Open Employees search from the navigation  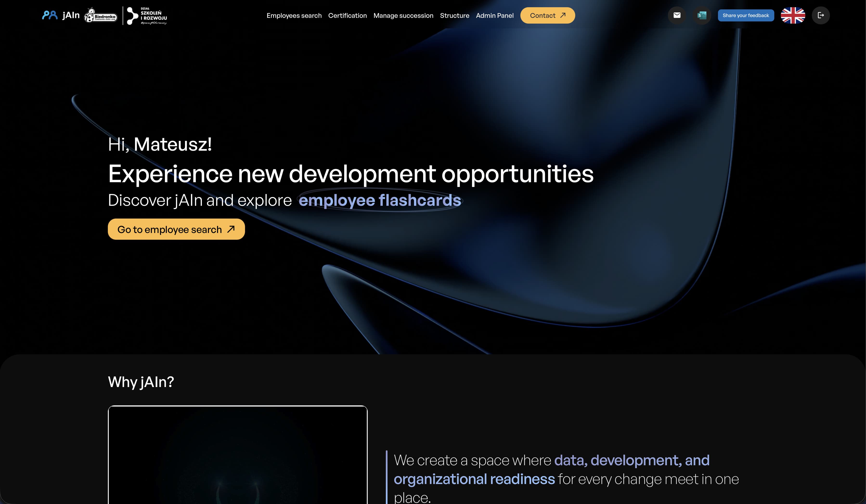coord(294,15)
